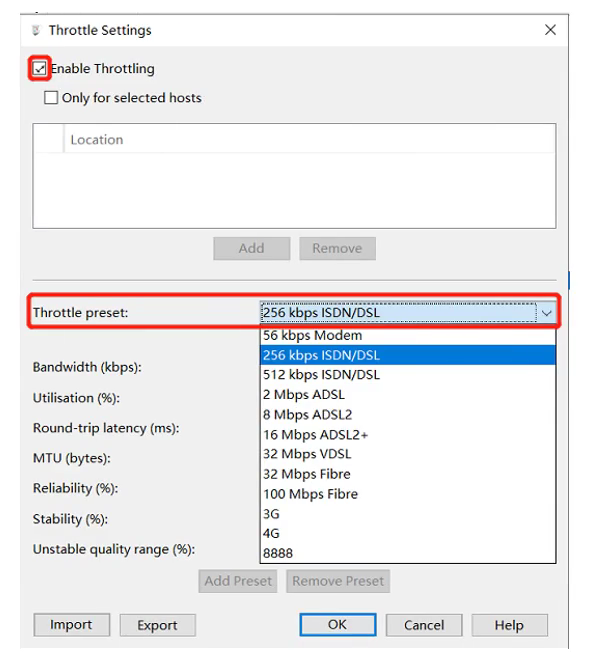Click the Unstable quality range (%) label
This screenshot has height=669, width=598.
click(x=114, y=550)
